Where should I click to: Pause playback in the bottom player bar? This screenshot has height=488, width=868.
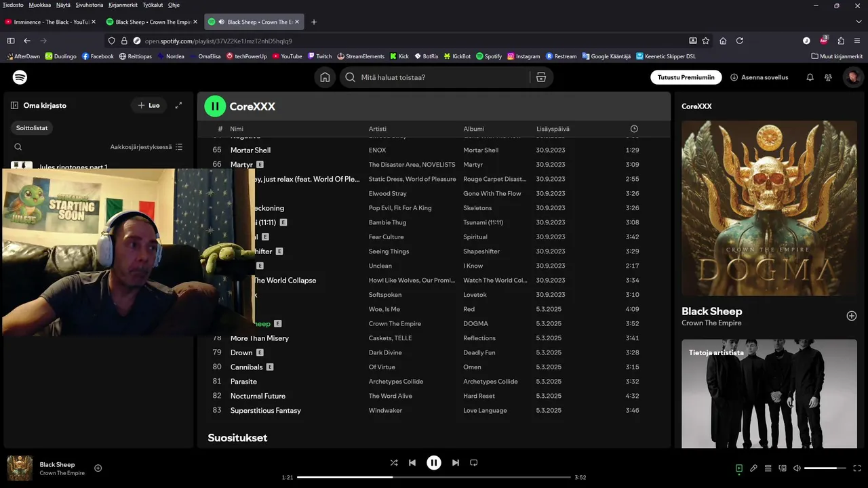(x=434, y=463)
